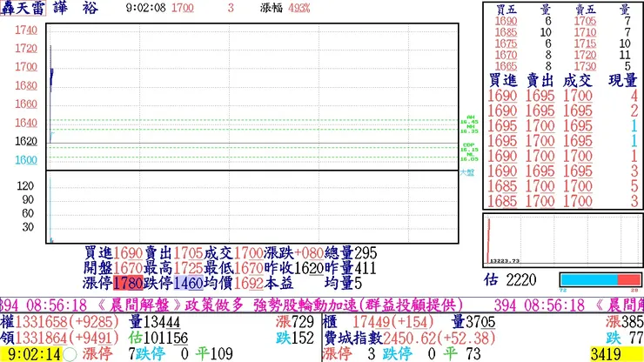This screenshot has height=362, width=644.
Task: Click the yellow clock 9:02:14
Action: point(32,354)
